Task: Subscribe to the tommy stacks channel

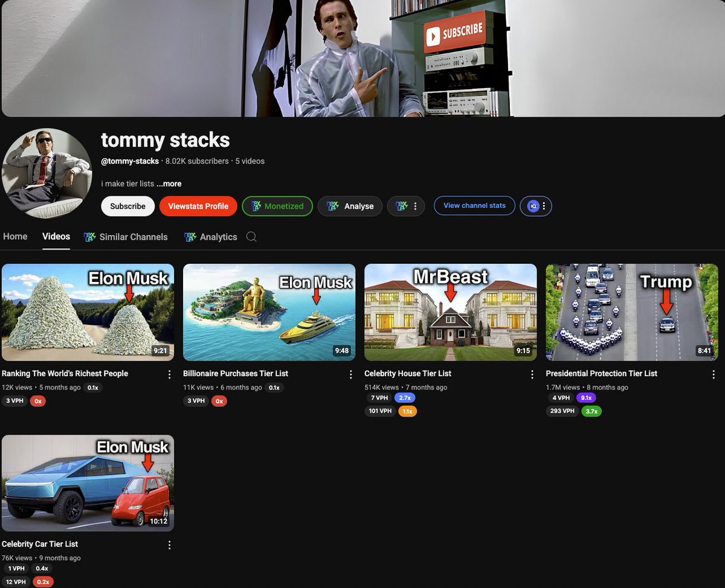Action: pos(128,206)
